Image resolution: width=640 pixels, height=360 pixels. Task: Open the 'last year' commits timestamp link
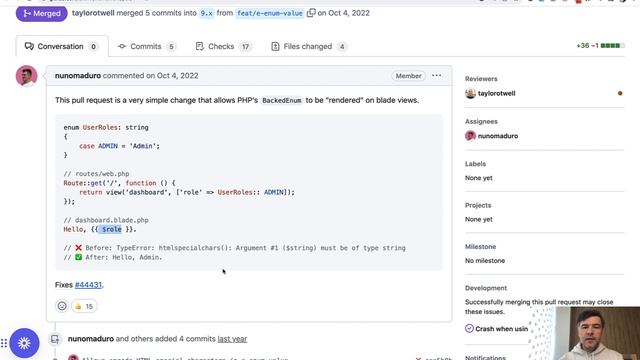pos(232,339)
